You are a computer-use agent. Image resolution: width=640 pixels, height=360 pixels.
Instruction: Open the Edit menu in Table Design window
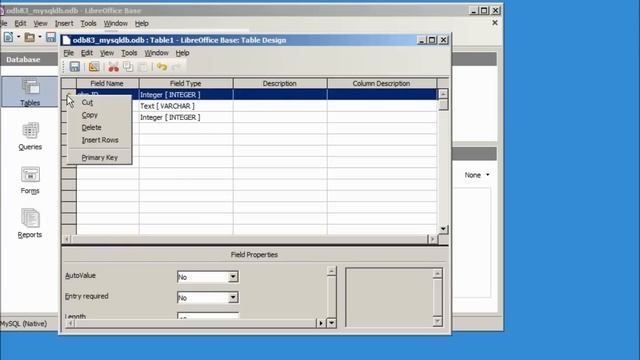pyautogui.click(x=87, y=53)
